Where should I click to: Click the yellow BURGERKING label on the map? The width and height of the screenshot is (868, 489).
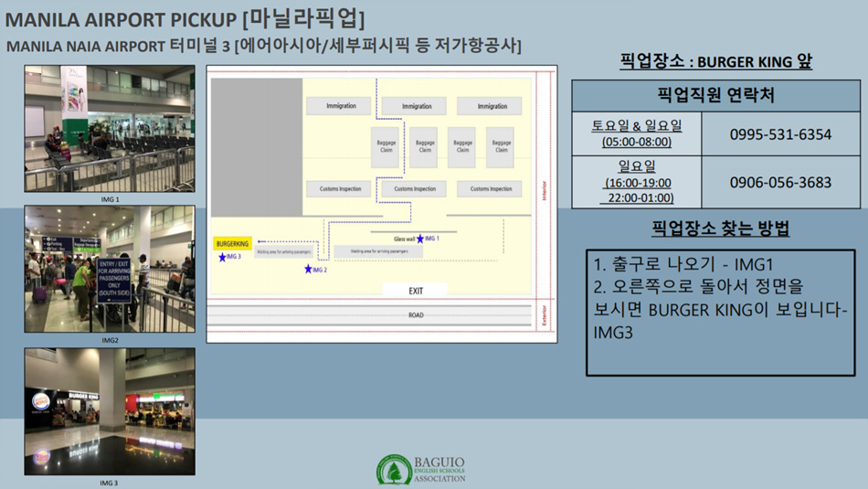click(232, 244)
